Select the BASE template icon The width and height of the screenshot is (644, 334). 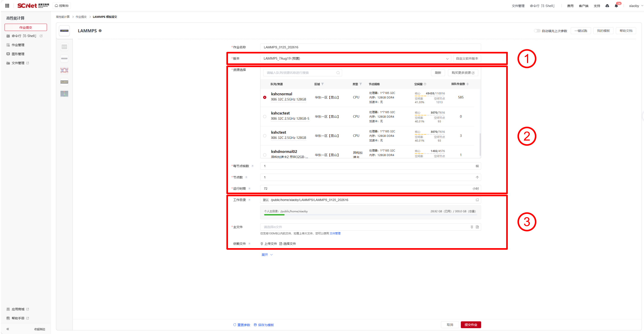pos(64,47)
